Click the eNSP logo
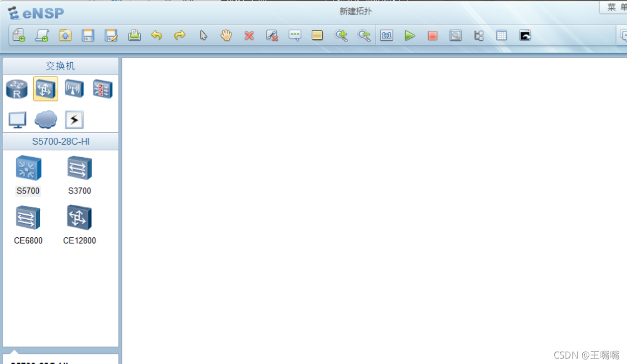Image resolution: width=627 pixels, height=364 pixels. click(x=36, y=13)
